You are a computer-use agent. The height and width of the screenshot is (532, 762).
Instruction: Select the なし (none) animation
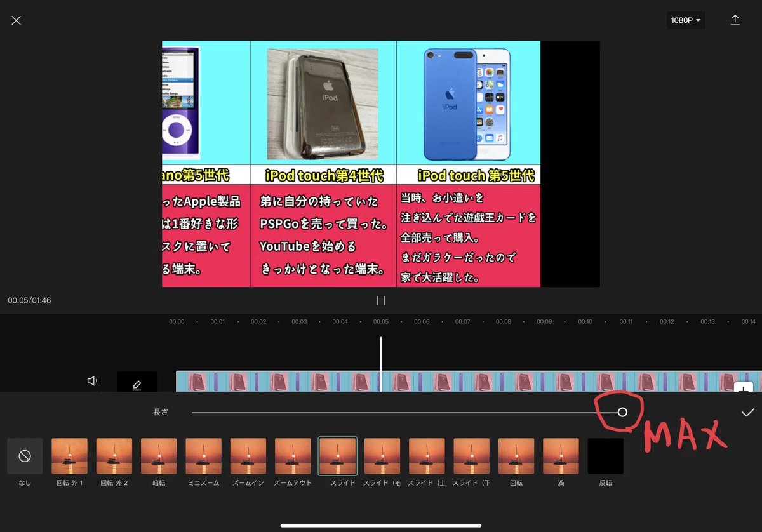click(25, 456)
